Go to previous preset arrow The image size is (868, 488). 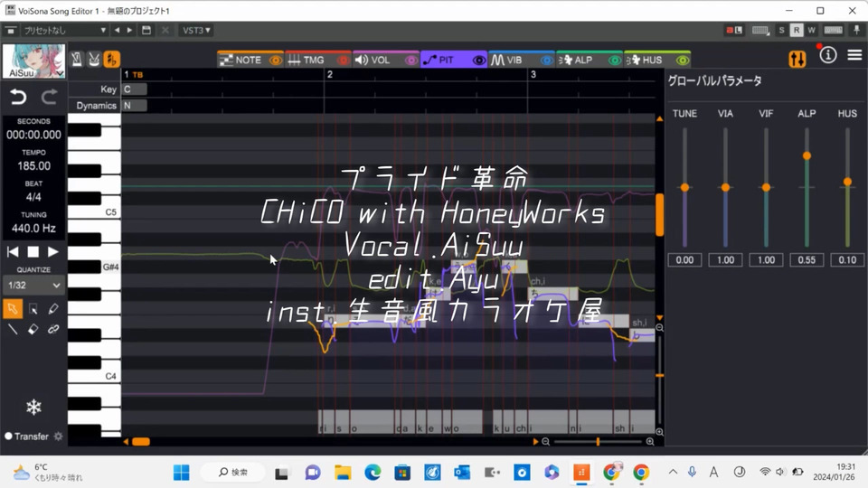(x=117, y=30)
